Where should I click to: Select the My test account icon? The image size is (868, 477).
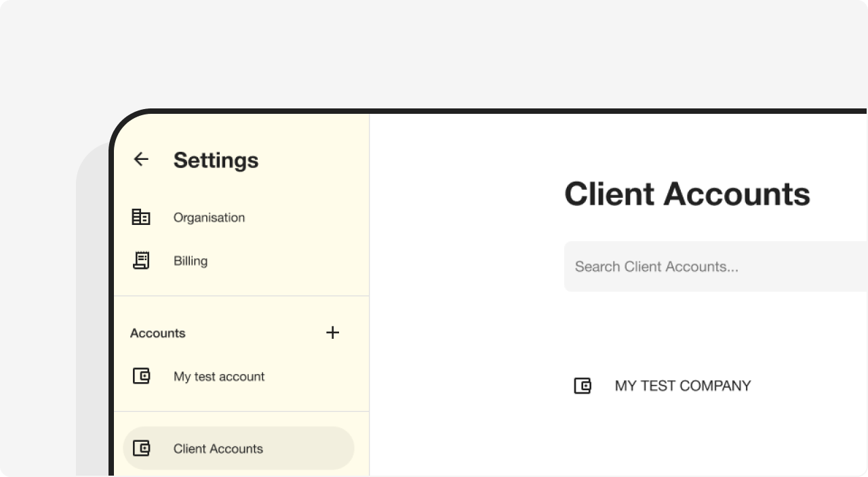[x=141, y=376]
